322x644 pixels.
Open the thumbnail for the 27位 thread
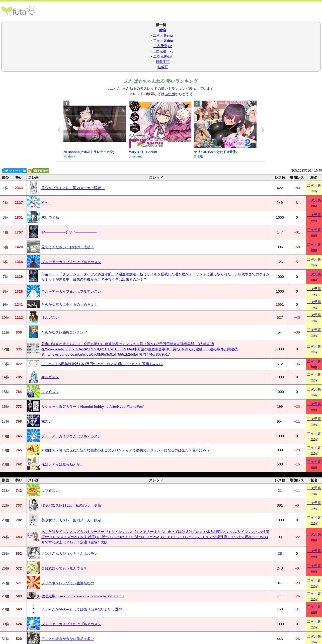[33, 583]
